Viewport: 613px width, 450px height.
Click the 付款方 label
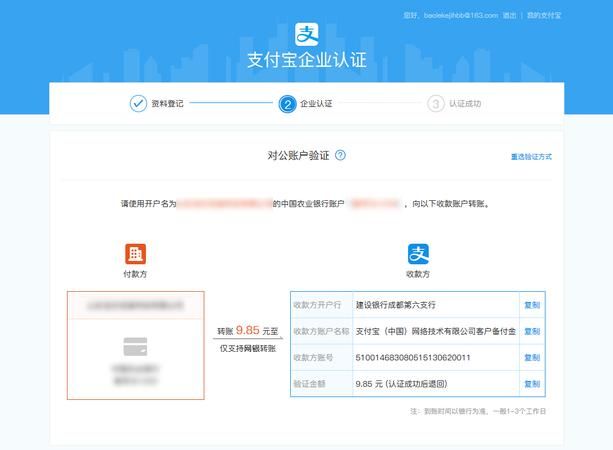135,274
